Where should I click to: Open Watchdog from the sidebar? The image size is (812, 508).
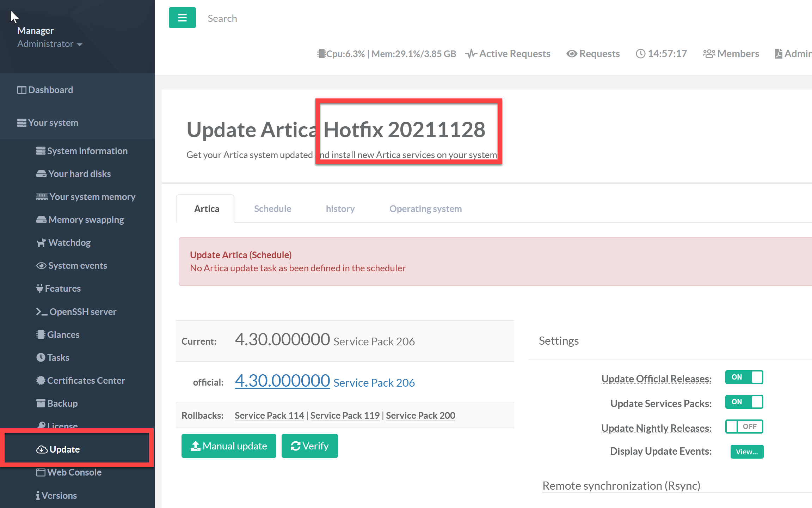[x=69, y=243]
